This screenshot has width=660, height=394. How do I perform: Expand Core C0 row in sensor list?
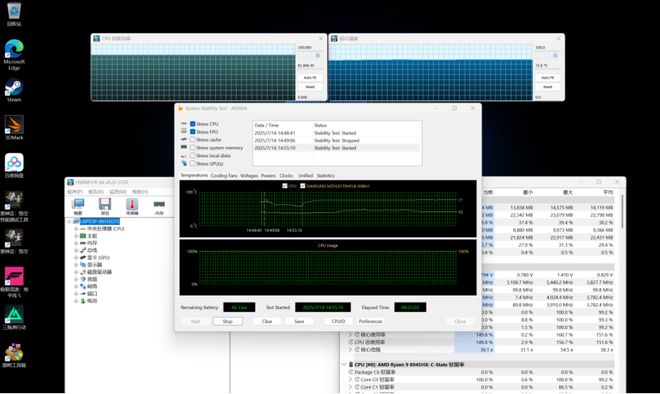350,379
